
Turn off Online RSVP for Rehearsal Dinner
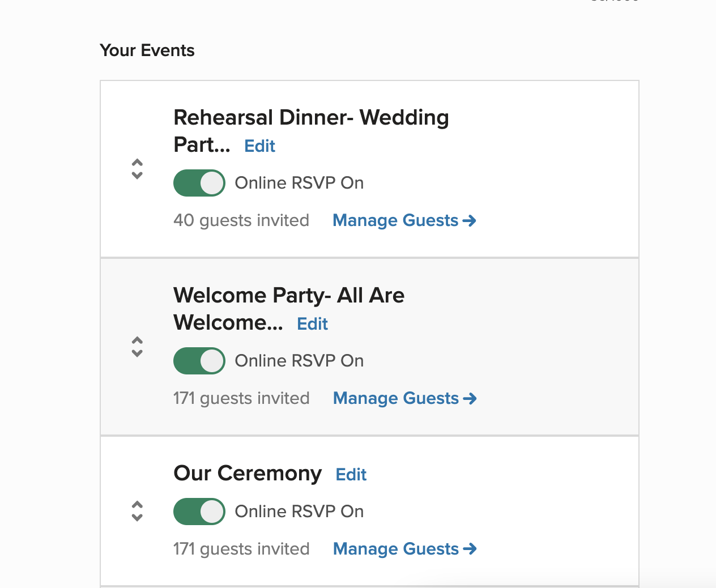click(199, 183)
